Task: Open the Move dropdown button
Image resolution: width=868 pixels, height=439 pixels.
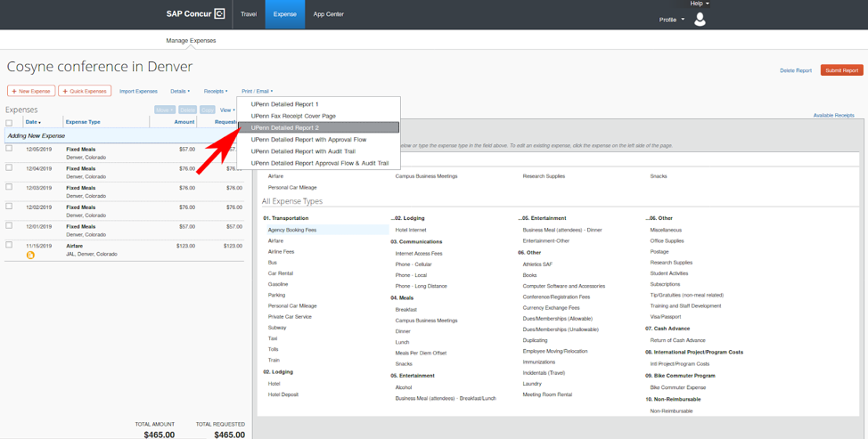Action: (x=164, y=110)
